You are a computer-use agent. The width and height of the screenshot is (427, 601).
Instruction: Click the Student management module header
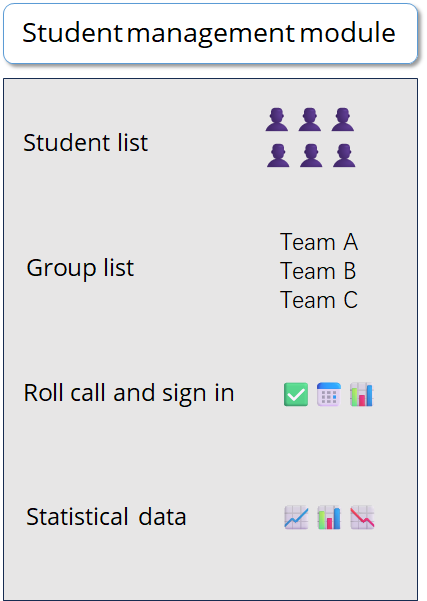[x=210, y=33]
